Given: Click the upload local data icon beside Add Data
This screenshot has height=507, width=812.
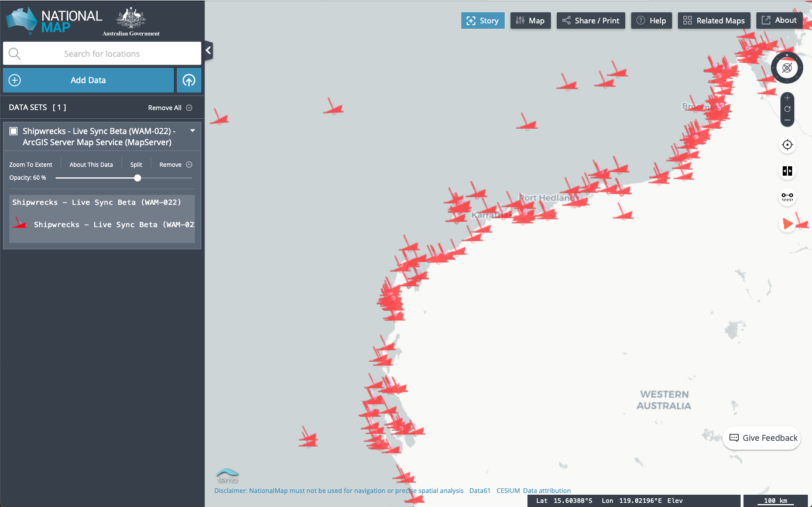Looking at the screenshot, I should (189, 80).
